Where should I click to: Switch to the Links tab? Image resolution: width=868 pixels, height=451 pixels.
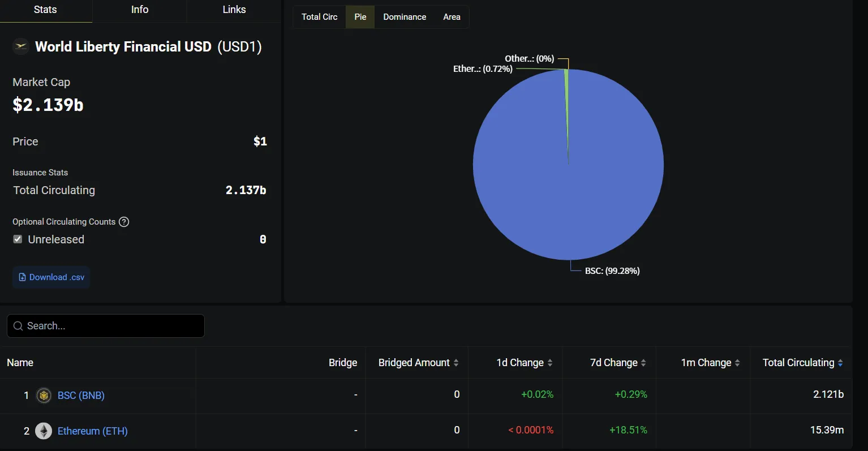click(234, 10)
